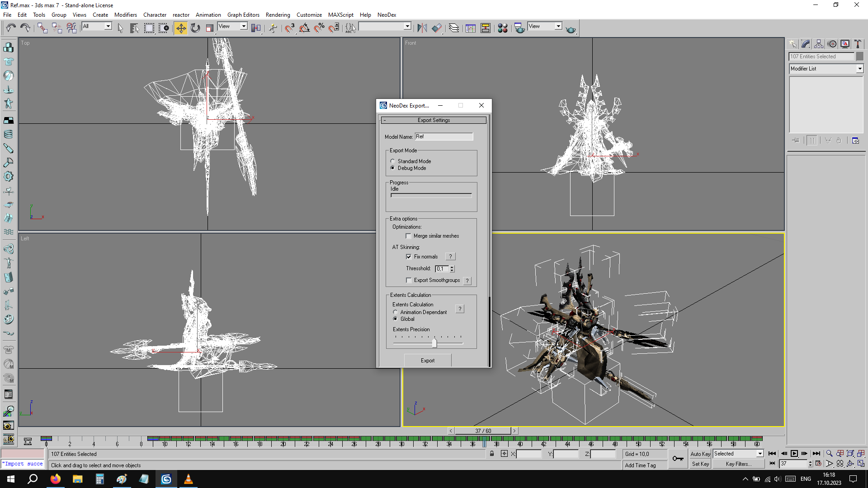Switch to the Hierarchy panel tab
This screenshot has height=488, width=868.
(819, 44)
